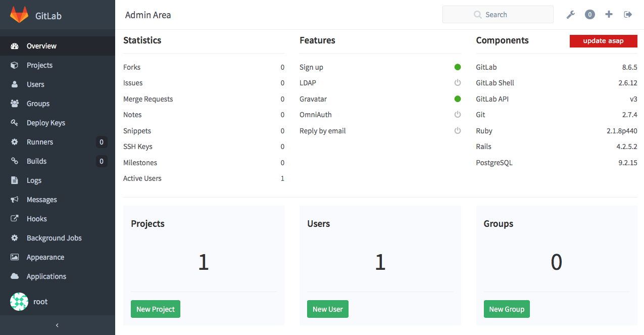Click the update asap alert button
The image size is (644, 335).
click(603, 41)
